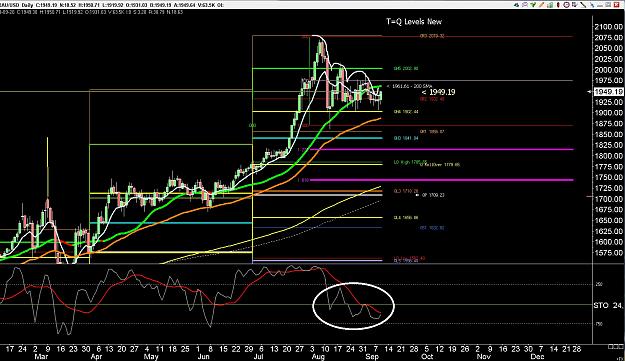Click the Jul label on the date axis
The image size is (625, 361).
coord(258,357)
